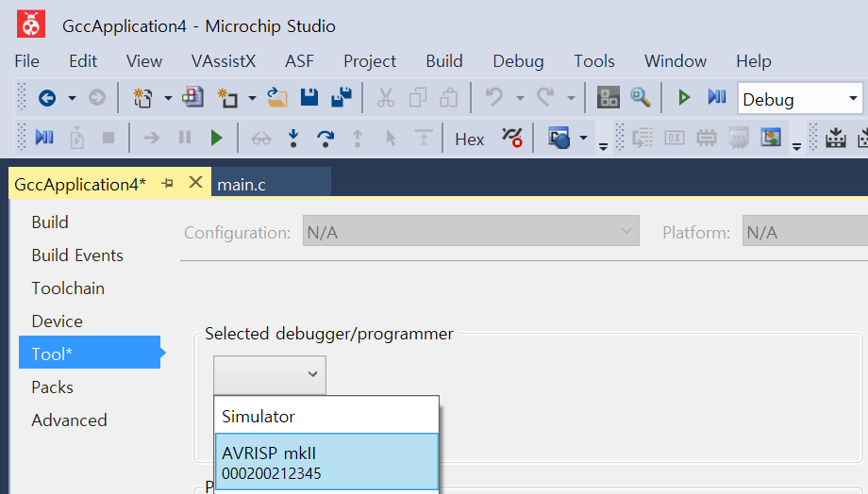Click the Step Into arrow icon
The width and height of the screenshot is (868, 494).
coord(293,138)
